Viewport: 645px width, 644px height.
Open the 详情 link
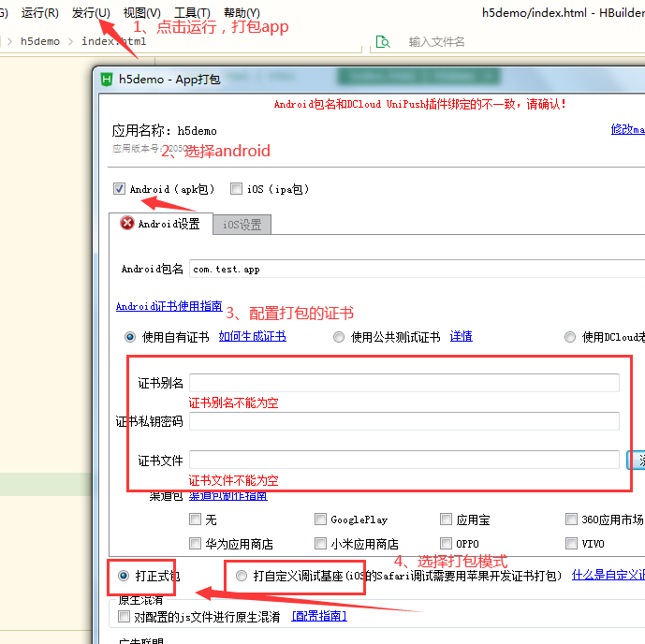pyautogui.click(x=462, y=336)
